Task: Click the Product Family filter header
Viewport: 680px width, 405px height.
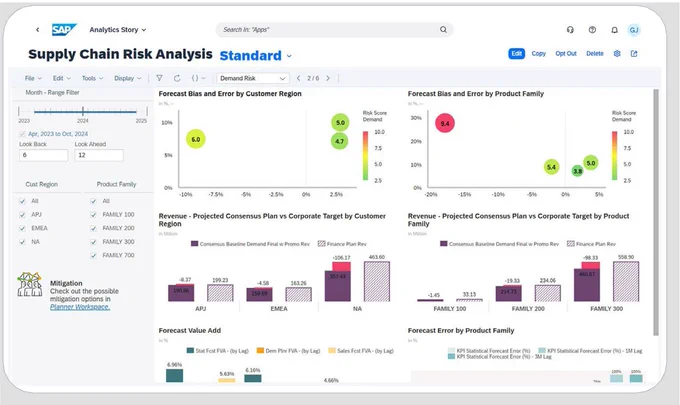Action: coord(116,184)
